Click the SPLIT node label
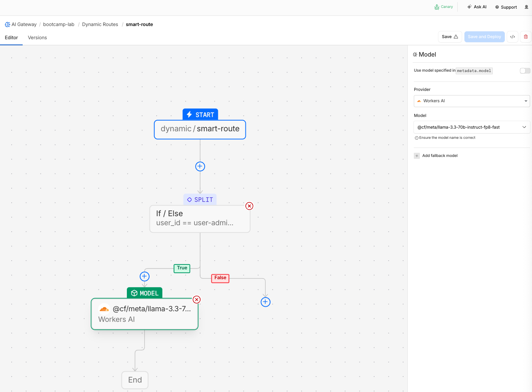Viewport: 532px width, 392px height. (200, 200)
